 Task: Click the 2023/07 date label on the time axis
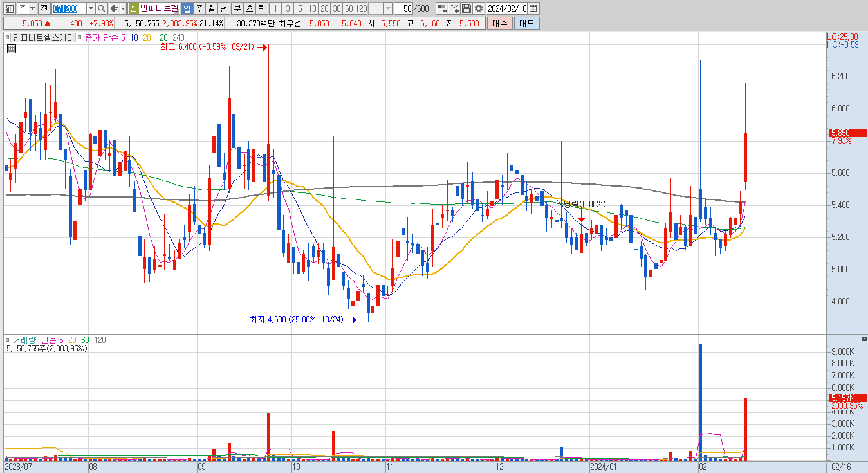point(18,467)
